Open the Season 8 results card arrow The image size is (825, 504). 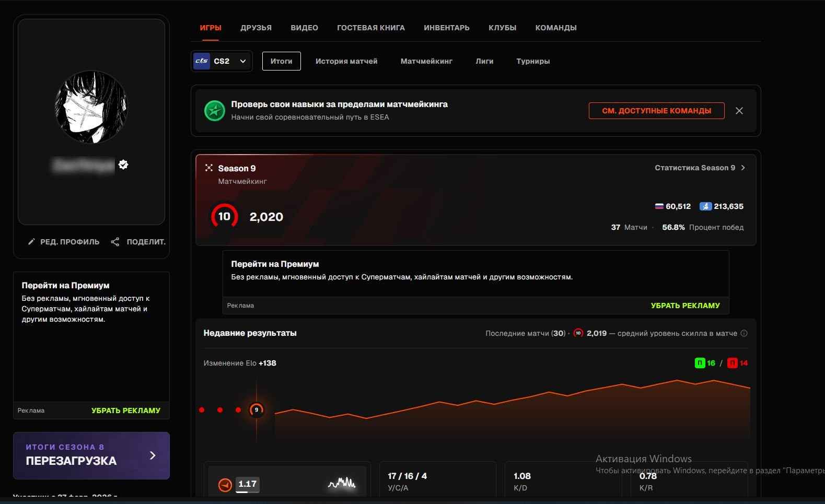point(153,455)
